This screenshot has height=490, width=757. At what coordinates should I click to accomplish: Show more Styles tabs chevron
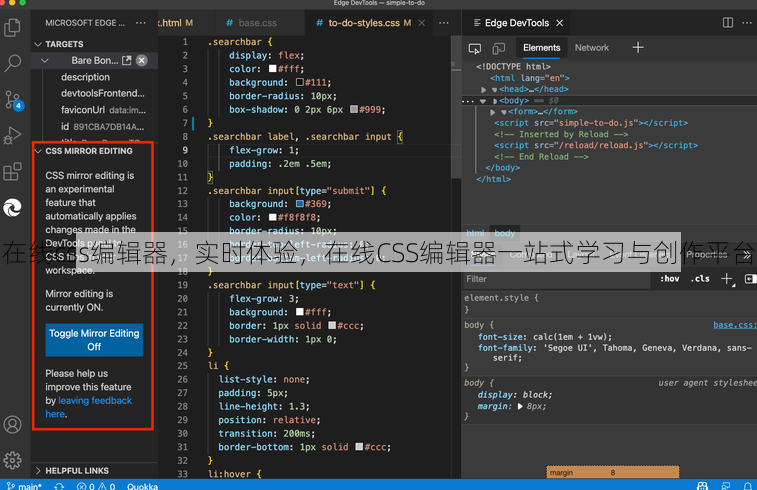pos(747,254)
